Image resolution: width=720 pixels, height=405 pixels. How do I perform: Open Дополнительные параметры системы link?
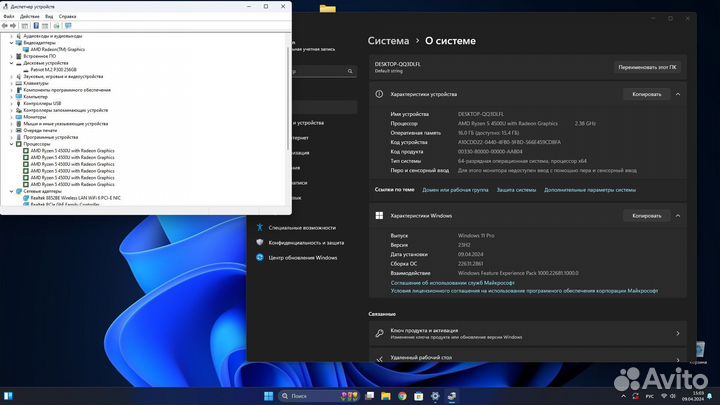590,190
